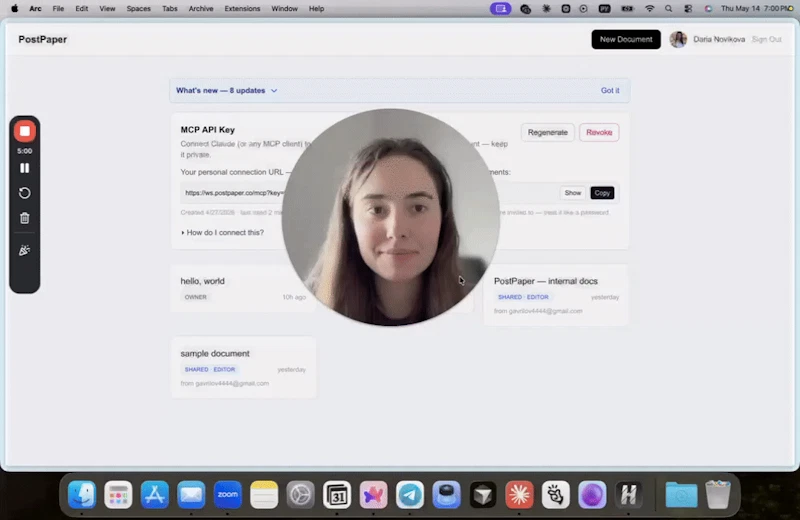Open the Tabs menu
The image size is (800, 520).
pos(169,9)
